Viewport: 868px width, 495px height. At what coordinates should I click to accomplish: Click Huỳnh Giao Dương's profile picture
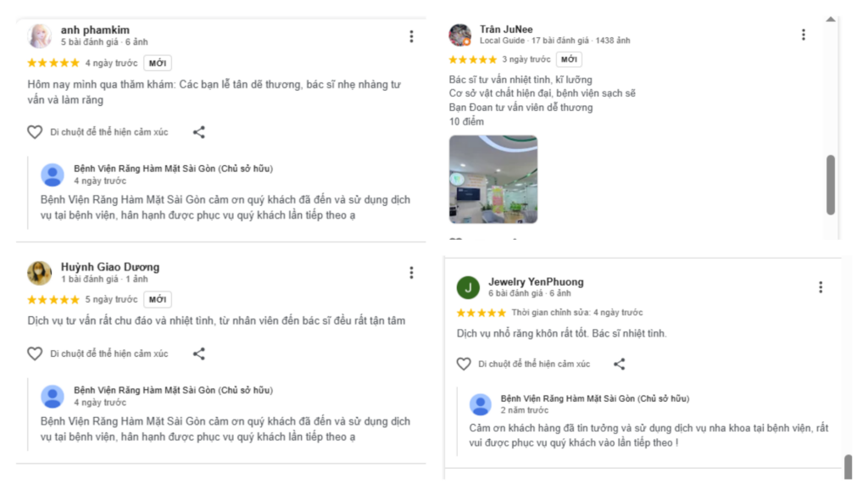coord(40,272)
